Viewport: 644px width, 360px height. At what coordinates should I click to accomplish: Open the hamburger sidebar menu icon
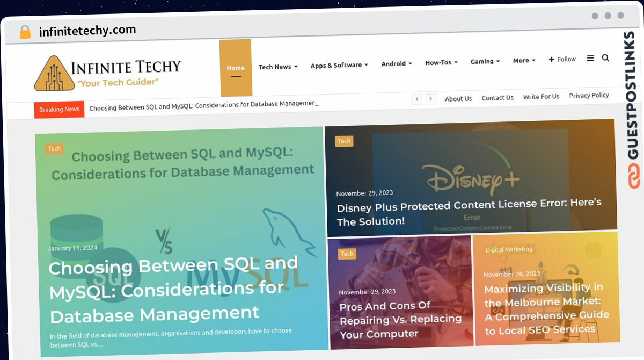590,59
